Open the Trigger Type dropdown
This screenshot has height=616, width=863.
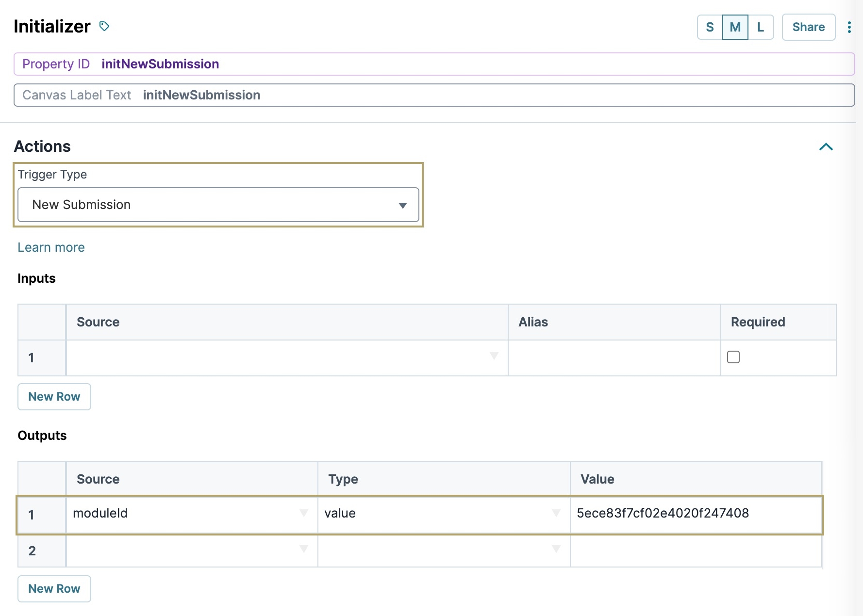(218, 205)
